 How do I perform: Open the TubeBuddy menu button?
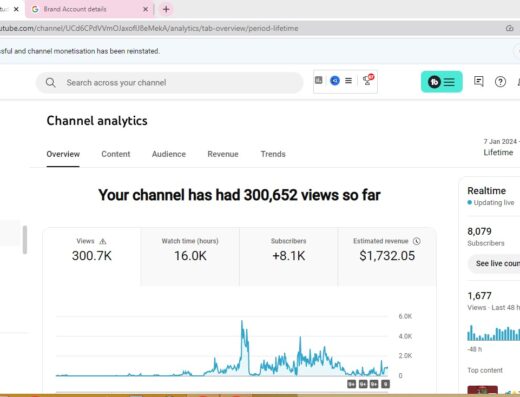(441, 82)
